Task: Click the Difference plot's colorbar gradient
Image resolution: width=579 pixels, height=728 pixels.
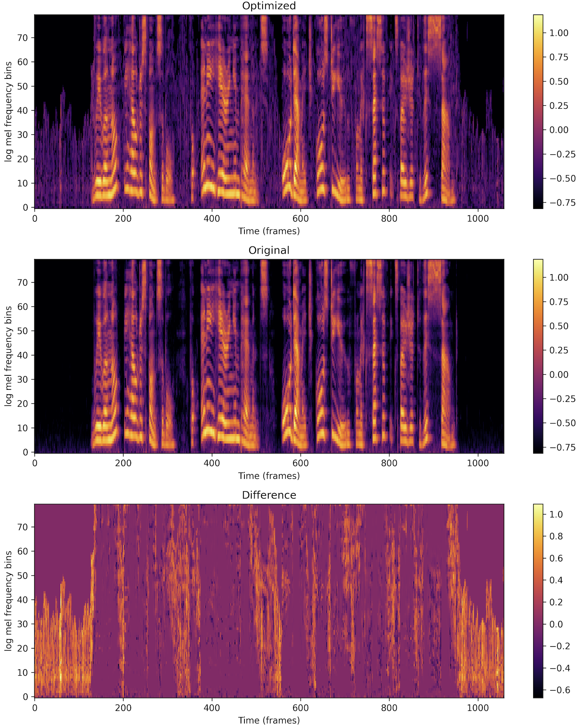Action: pyautogui.click(x=538, y=601)
